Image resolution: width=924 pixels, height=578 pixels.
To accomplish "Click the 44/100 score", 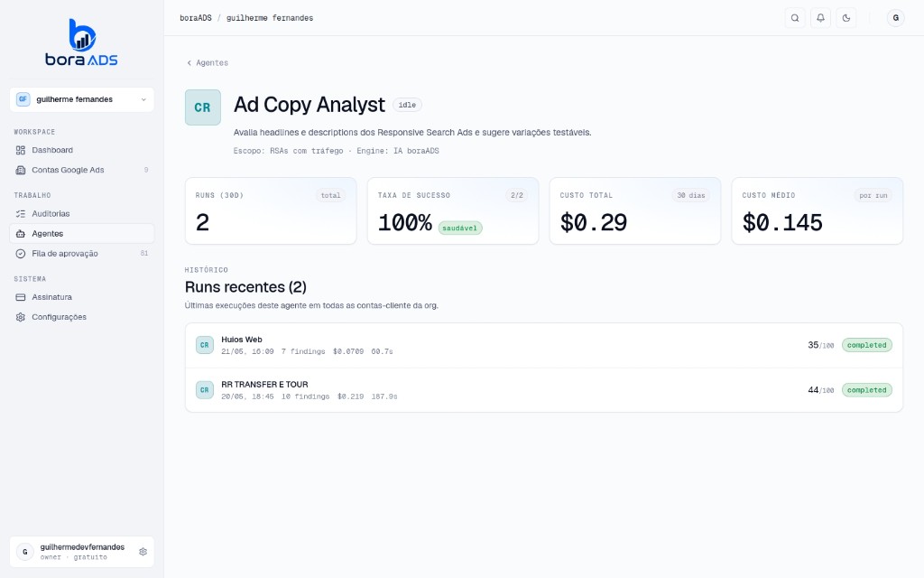I will coord(821,390).
